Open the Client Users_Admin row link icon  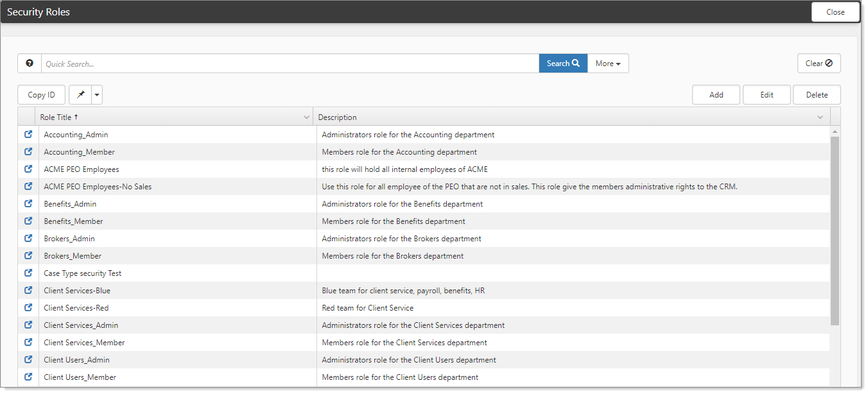click(28, 360)
